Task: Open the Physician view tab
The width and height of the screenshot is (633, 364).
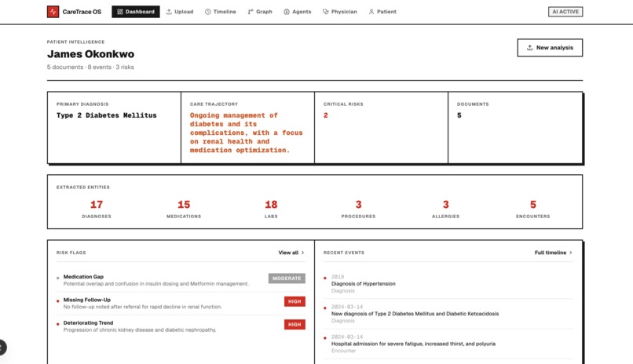Action: [x=340, y=12]
